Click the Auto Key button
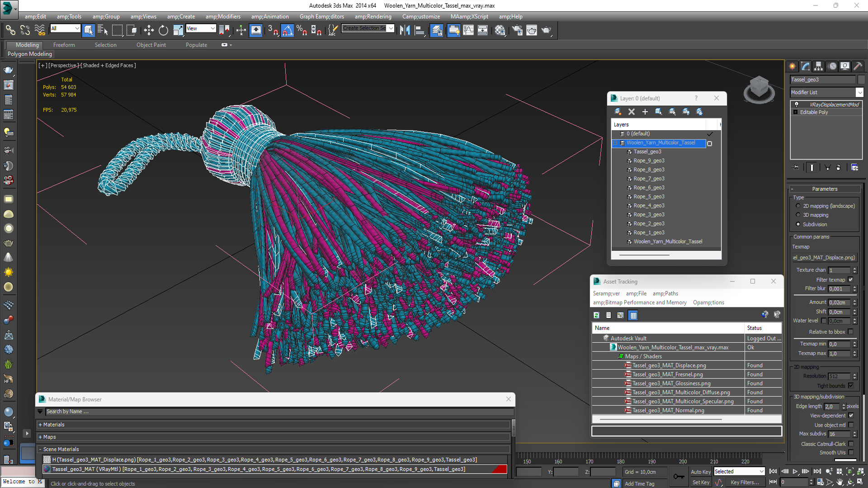 700,472
